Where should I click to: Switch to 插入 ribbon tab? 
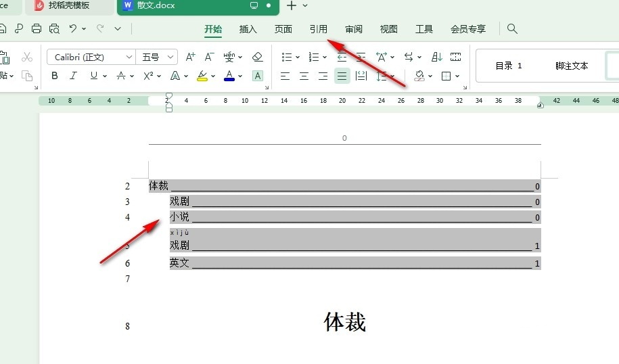click(248, 29)
